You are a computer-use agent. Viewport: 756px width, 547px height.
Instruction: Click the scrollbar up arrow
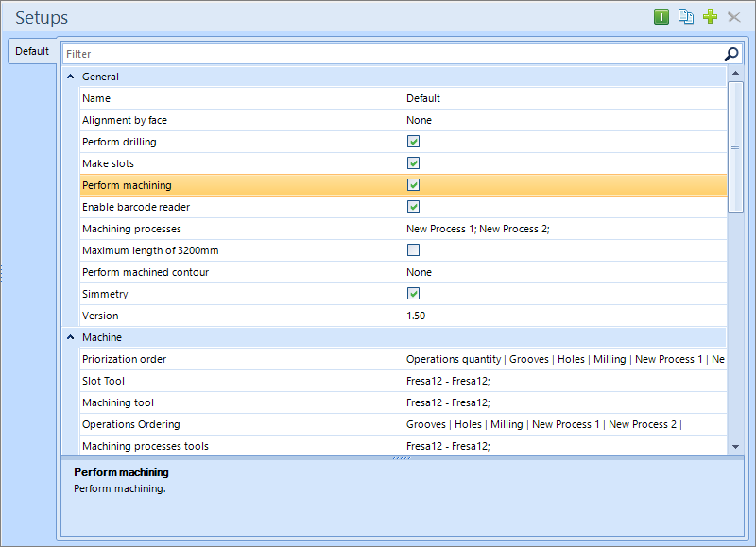pyautogui.click(x=735, y=74)
